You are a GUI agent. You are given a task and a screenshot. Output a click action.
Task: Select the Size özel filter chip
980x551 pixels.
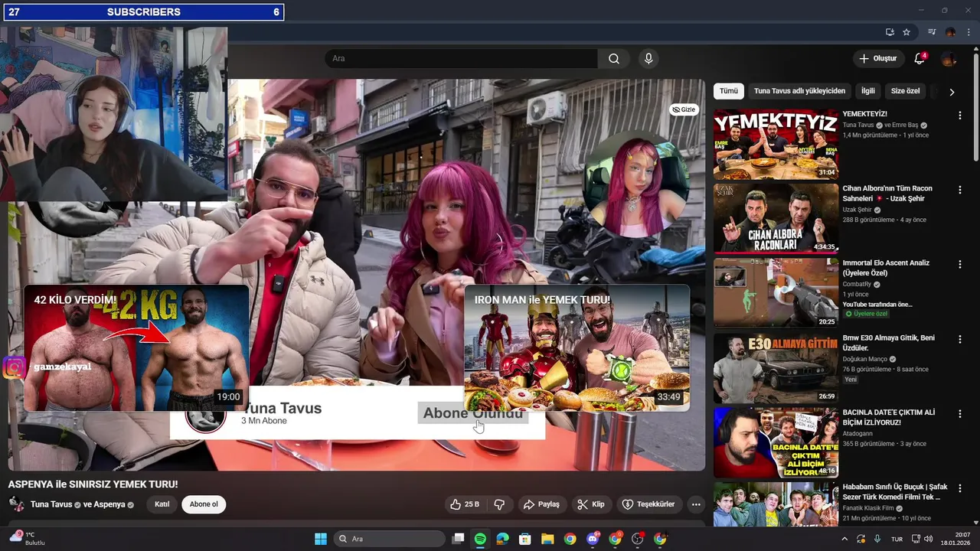tap(906, 91)
